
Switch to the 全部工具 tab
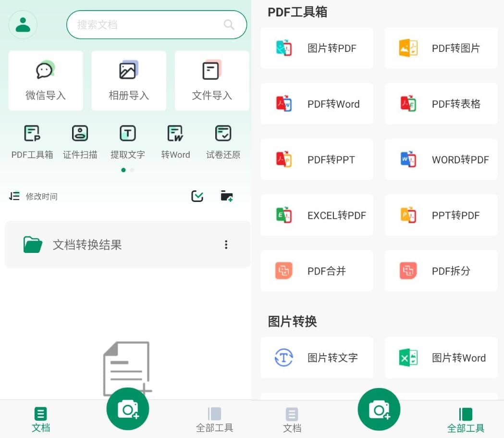[x=215, y=419]
